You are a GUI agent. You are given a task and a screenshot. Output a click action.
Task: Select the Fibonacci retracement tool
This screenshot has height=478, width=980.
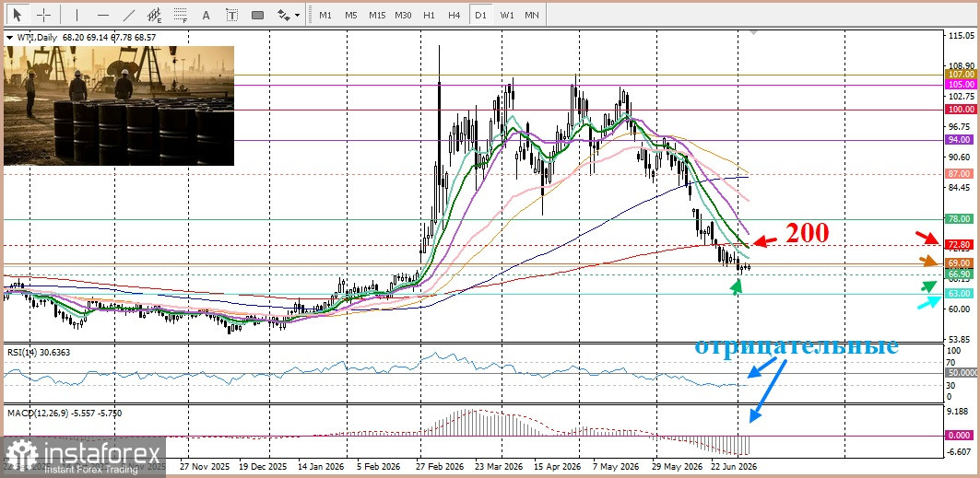(182, 15)
